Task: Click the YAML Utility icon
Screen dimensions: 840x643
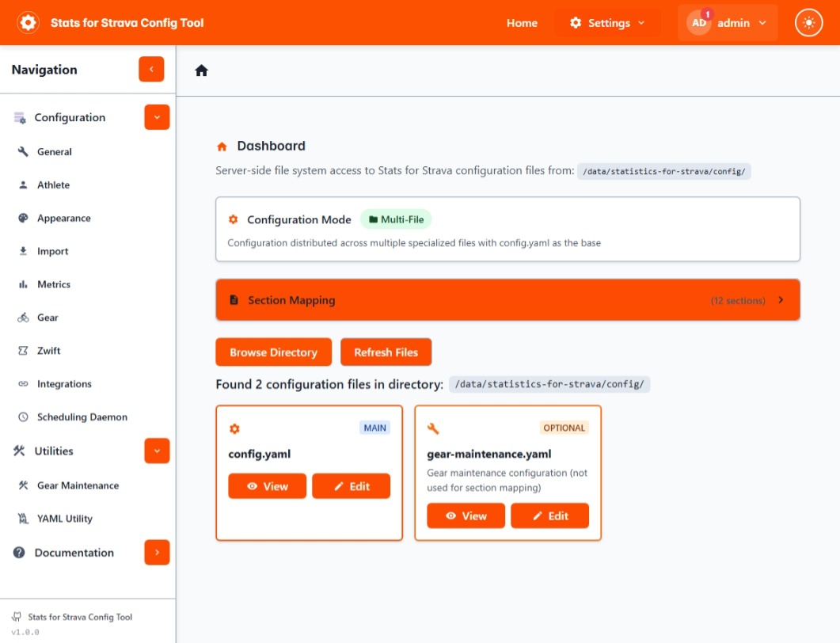Action: (23, 519)
